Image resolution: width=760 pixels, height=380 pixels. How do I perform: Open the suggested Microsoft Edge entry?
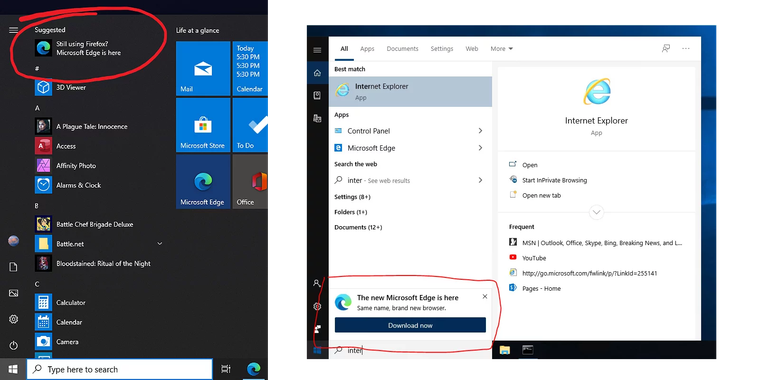tap(78, 48)
